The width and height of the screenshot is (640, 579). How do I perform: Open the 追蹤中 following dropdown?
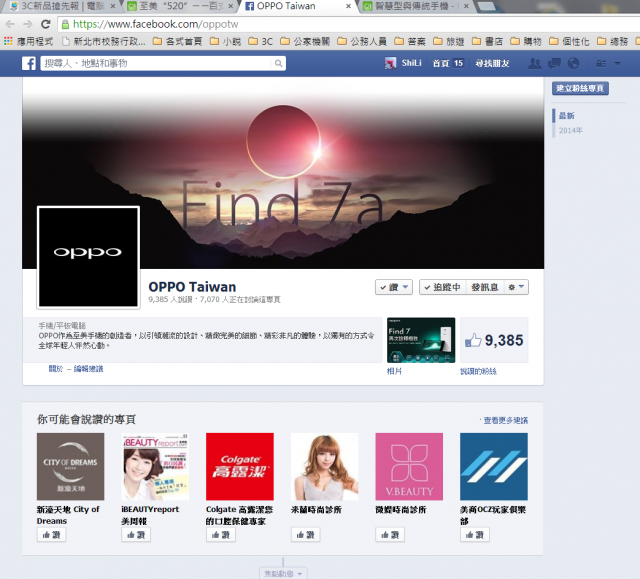point(442,287)
